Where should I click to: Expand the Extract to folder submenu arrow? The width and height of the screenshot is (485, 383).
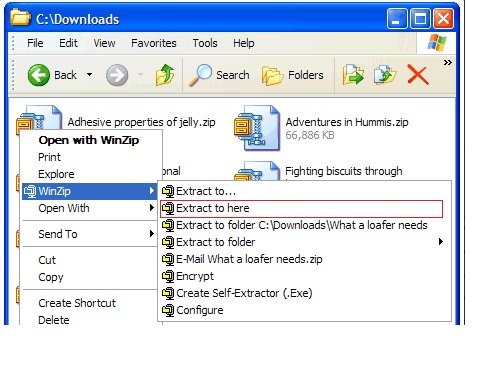click(441, 242)
